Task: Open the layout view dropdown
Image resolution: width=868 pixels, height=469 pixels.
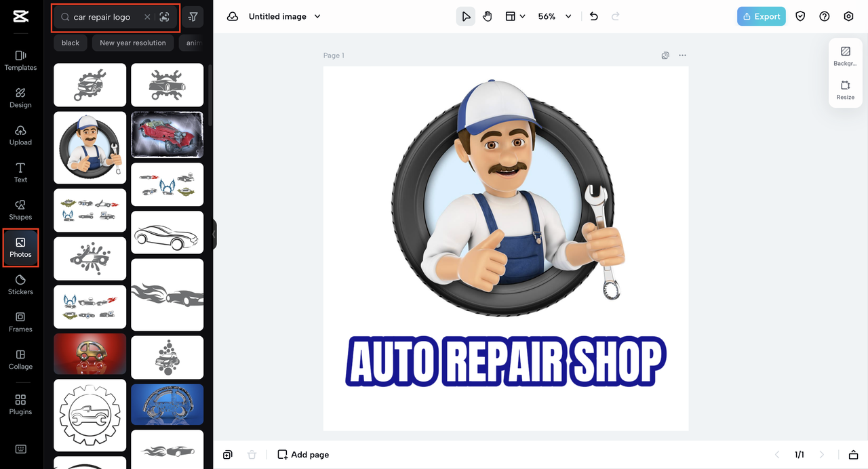Action: pos(515,16)
